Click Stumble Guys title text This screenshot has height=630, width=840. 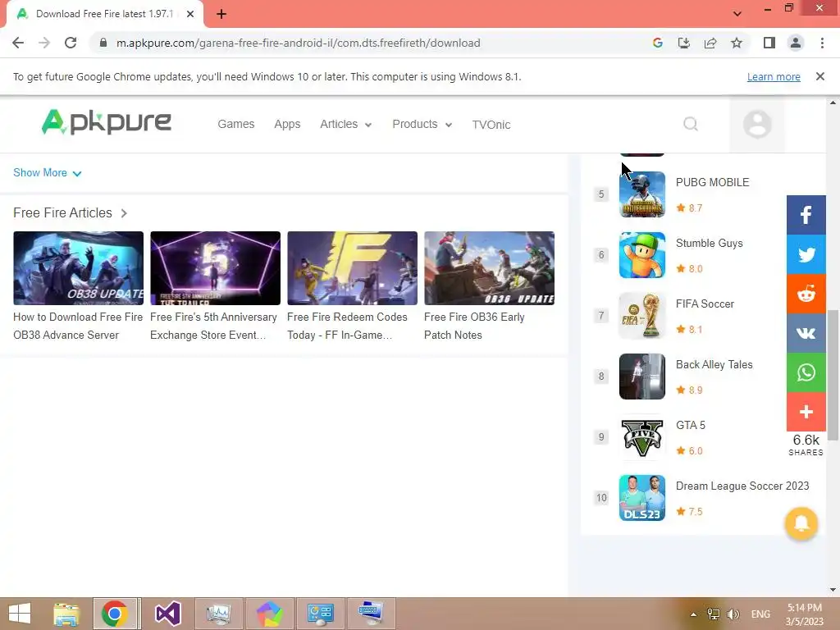tap(710, 243)
